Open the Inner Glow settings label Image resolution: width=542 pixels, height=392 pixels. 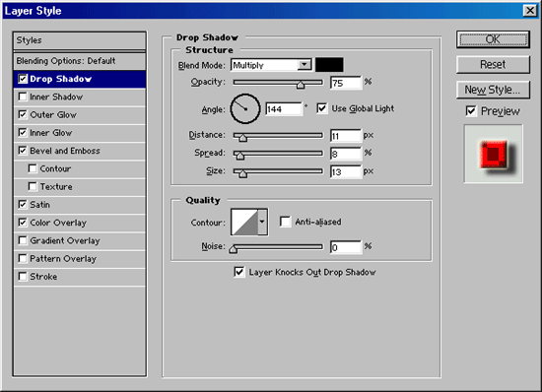click(51, 133)
